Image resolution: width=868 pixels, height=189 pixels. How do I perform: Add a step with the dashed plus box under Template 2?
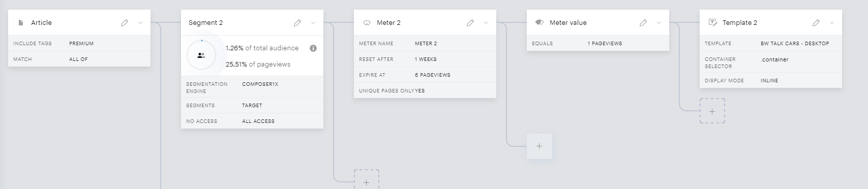tap(712, 111)
